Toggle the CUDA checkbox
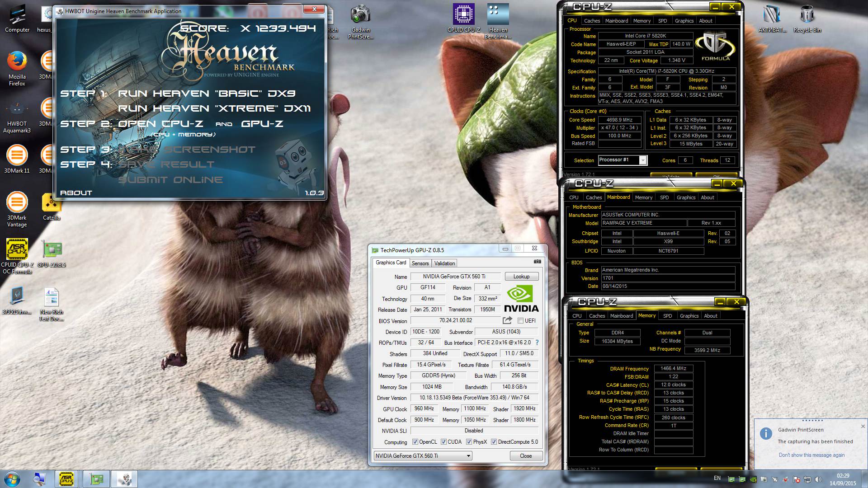Image resolution: width=868 pixels, height=488 pixels. pos(443,442)
